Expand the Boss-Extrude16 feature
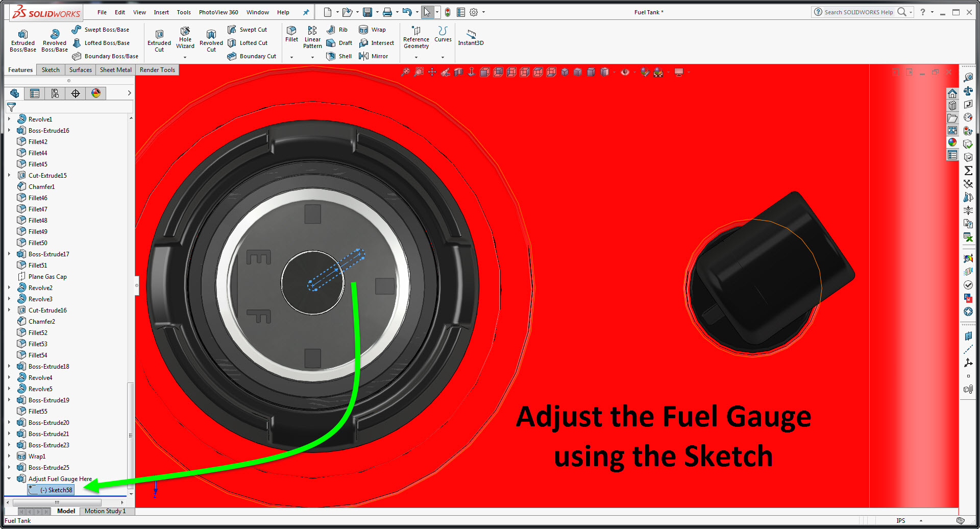The height and width of the screenshot is (529, 980). (x=9, y=130)
